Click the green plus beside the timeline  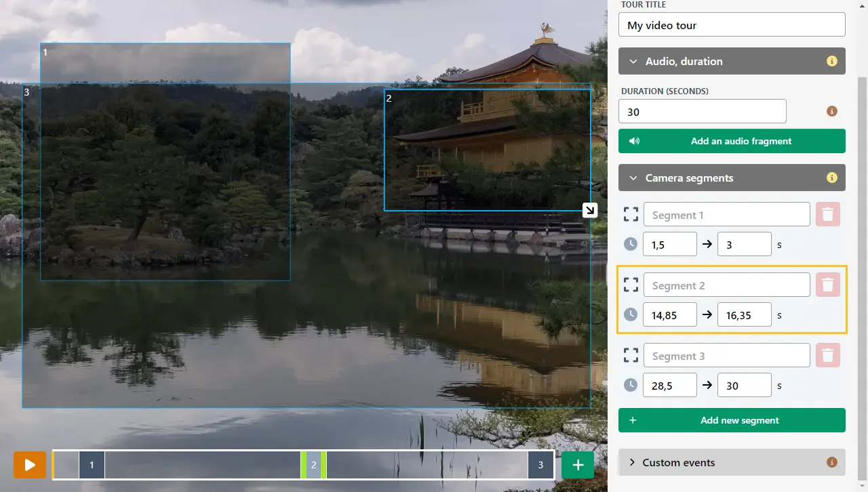pyautogui.click(x=577, y=465)
